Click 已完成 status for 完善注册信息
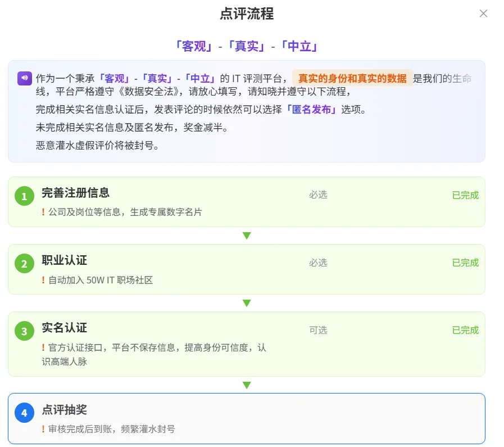 point(465,195)
